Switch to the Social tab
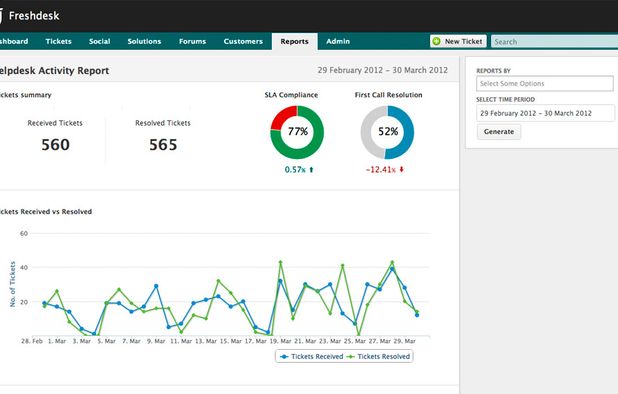The image size is (618, 394). [x=99, y=41]
